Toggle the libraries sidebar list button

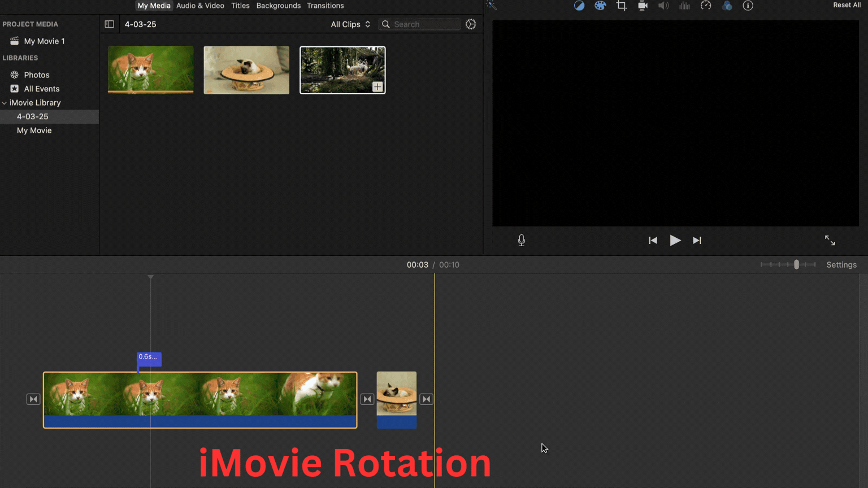pyautogui.click(x=110, y=24)
